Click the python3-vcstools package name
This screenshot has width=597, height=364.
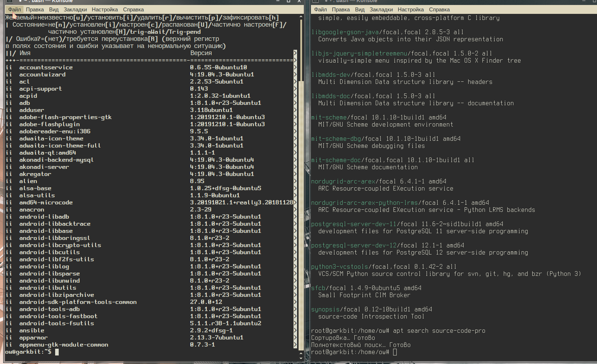[339, 267]
